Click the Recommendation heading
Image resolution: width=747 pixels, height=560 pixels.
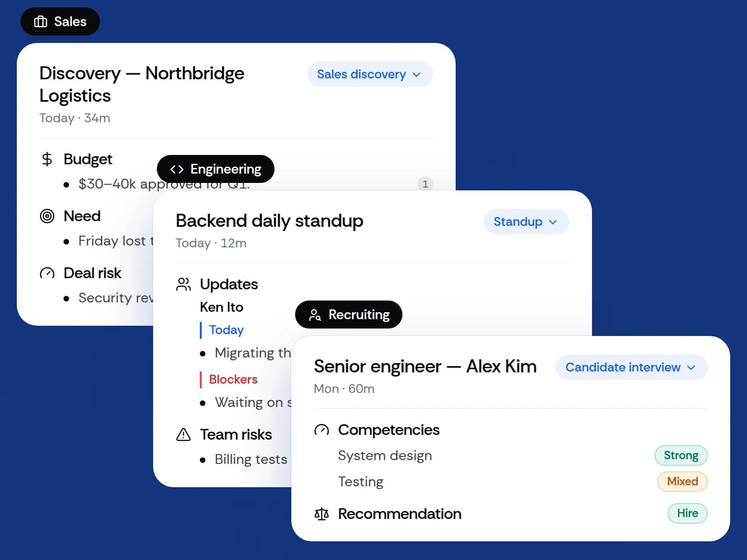coord(400,514)
